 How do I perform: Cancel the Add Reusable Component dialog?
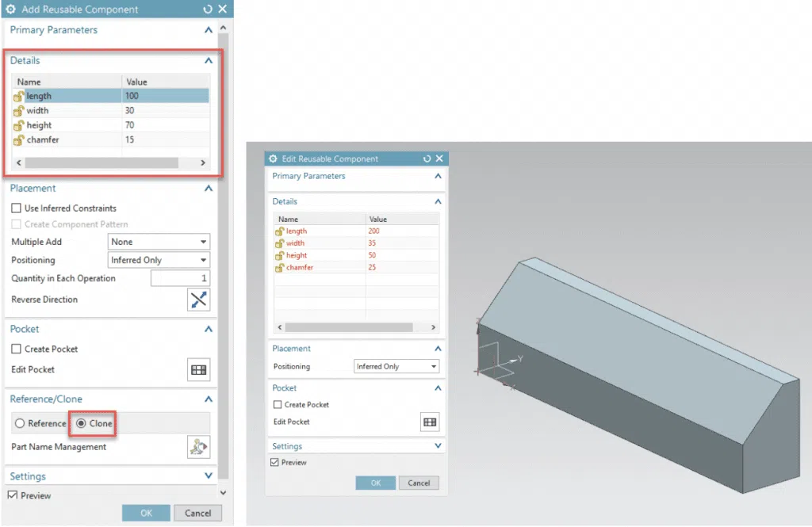[197, 513]
